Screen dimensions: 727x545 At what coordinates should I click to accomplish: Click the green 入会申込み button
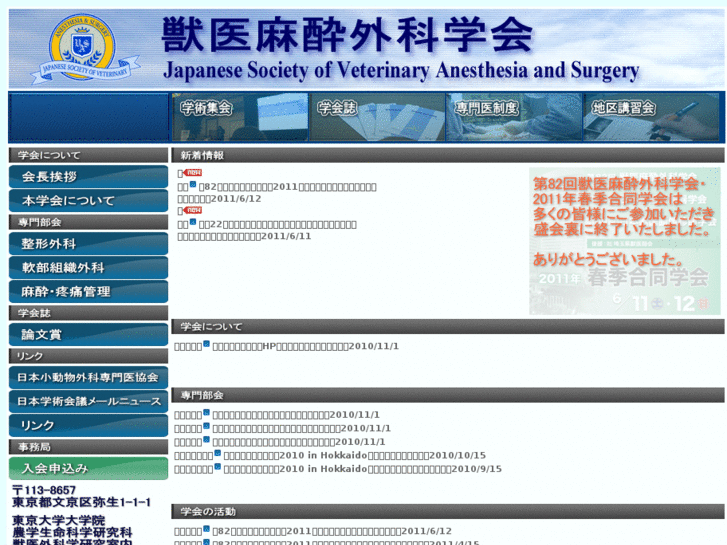[88, 468]
